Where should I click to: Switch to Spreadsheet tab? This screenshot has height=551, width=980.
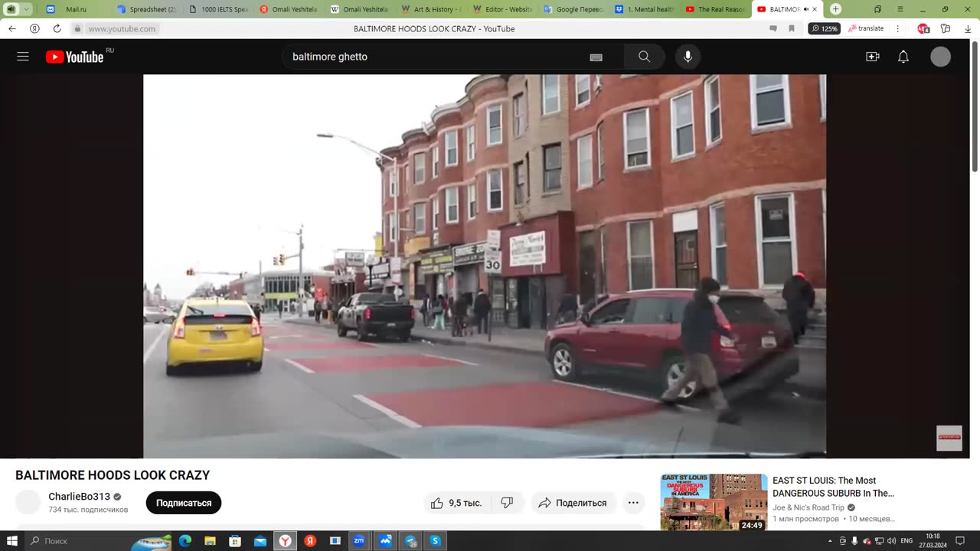pos(146,9)
